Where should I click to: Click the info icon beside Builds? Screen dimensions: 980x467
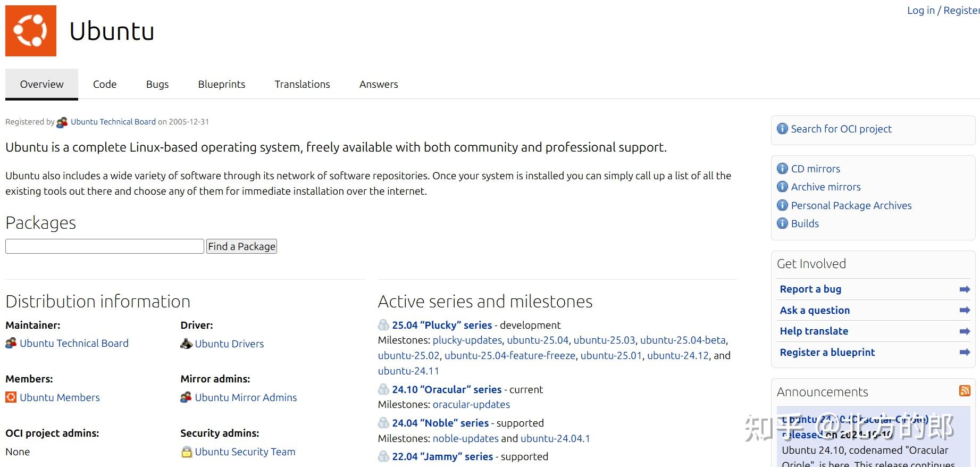click(782, 223)
